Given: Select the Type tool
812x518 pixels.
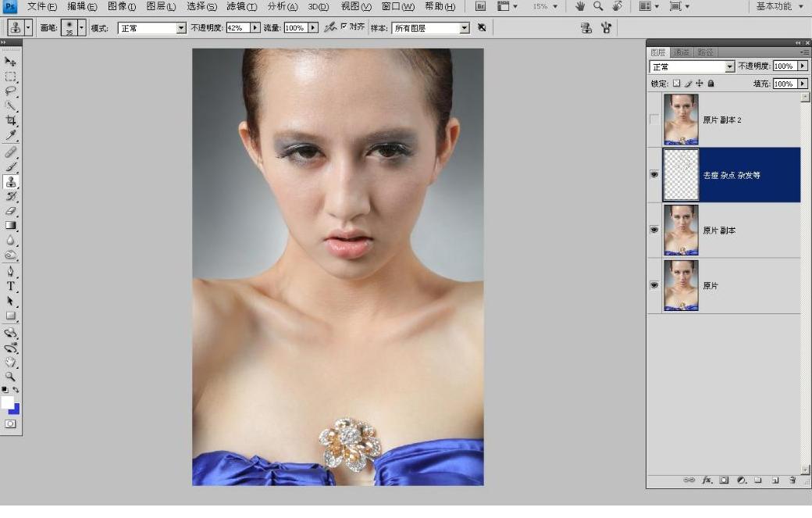Looking at the screenshot, I should [x=10, y=287].
